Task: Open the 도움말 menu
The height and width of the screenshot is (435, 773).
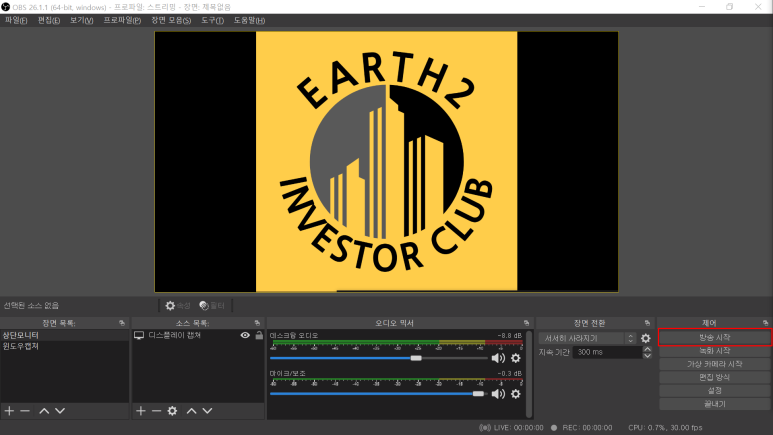Action: [249, 20]
